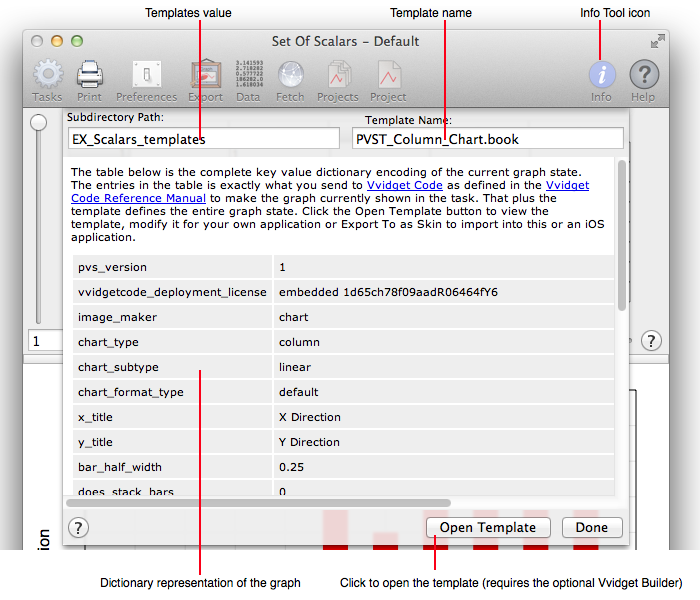Select the value cell 'linear'

click(444, 367)
